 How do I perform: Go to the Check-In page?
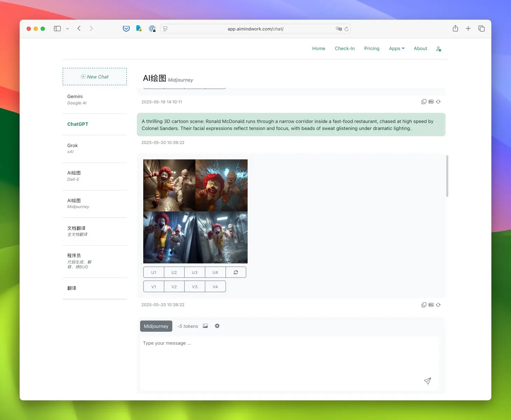pos(345,48)
